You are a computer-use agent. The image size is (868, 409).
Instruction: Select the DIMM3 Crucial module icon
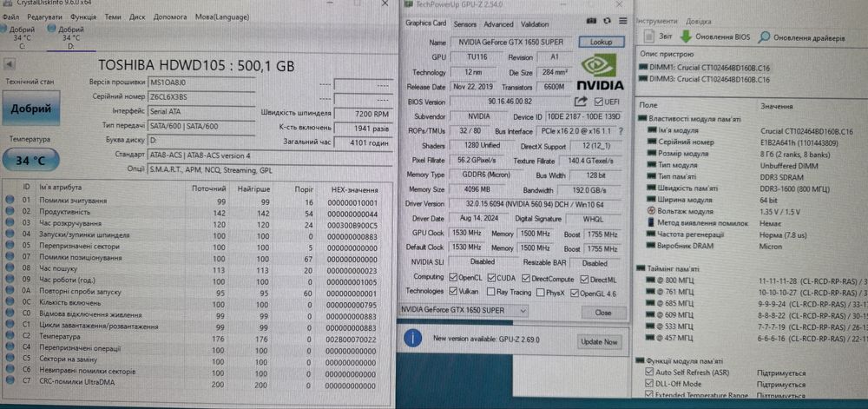click(x=643, y=80)
